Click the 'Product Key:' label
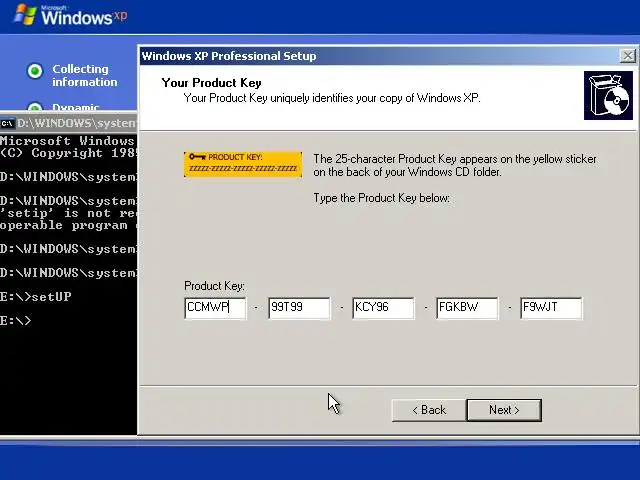 (214, 286)
